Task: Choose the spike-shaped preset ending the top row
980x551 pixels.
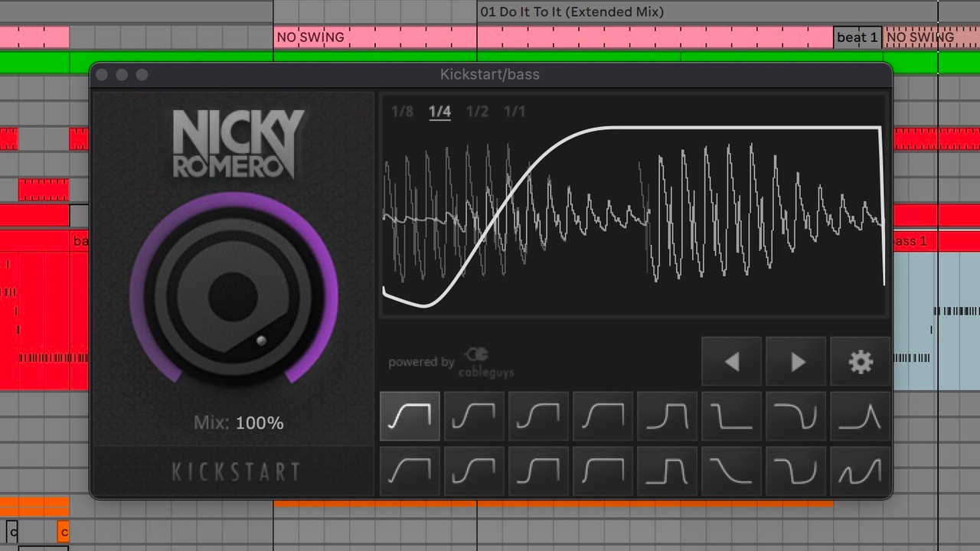Action: (x=861, y=416)
